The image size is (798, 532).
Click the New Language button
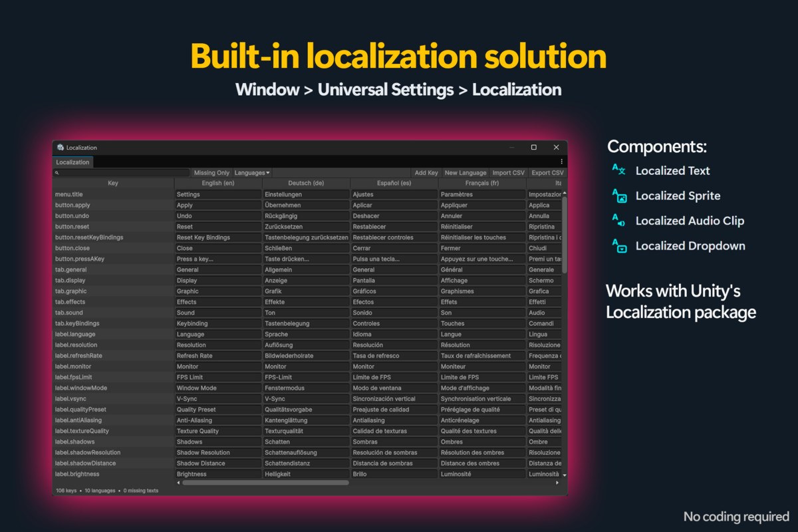[465, 173]
